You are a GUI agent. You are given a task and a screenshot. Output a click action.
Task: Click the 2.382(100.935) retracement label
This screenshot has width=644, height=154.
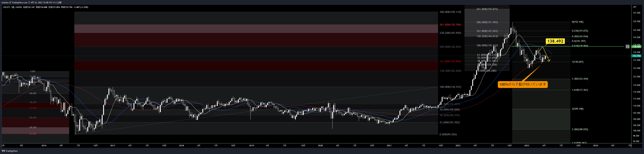pyautogui.click(x=580, y=129)
